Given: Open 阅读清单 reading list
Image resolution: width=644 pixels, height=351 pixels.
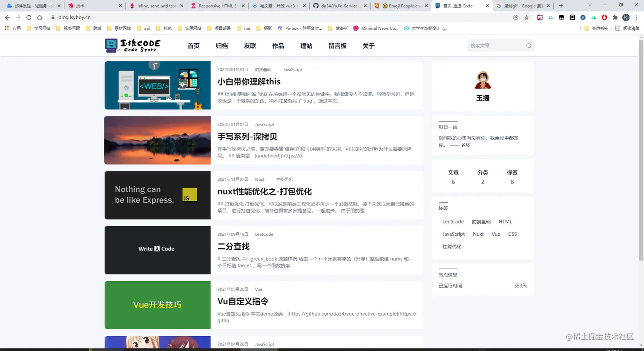Looking at the screenshot, I should click(x=627, y=28).
